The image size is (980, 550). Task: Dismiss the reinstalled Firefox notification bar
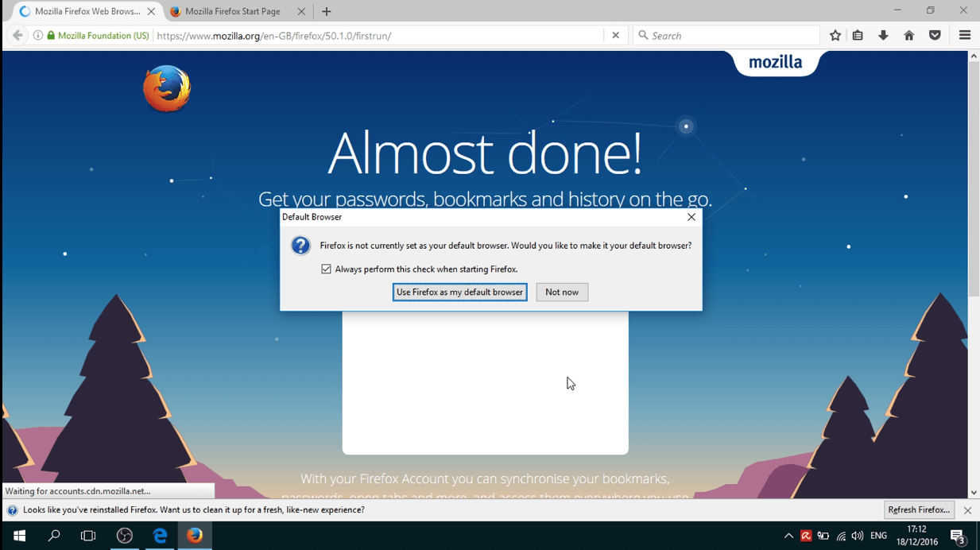coord(967,510)
